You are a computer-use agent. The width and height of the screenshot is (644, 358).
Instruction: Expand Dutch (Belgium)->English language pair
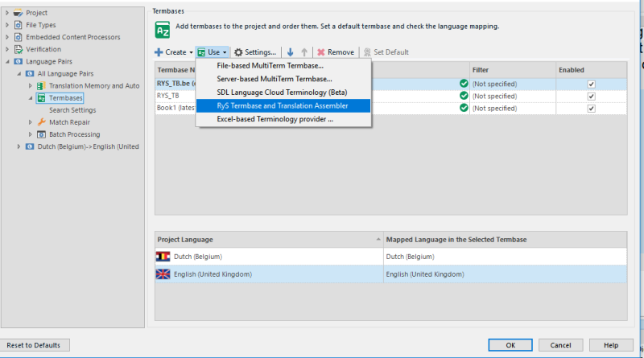19,146
